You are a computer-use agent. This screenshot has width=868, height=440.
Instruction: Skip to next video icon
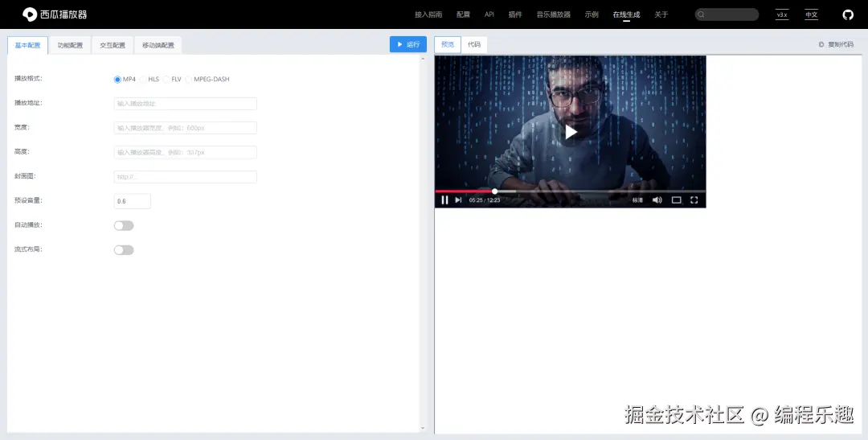pos(458,200)
